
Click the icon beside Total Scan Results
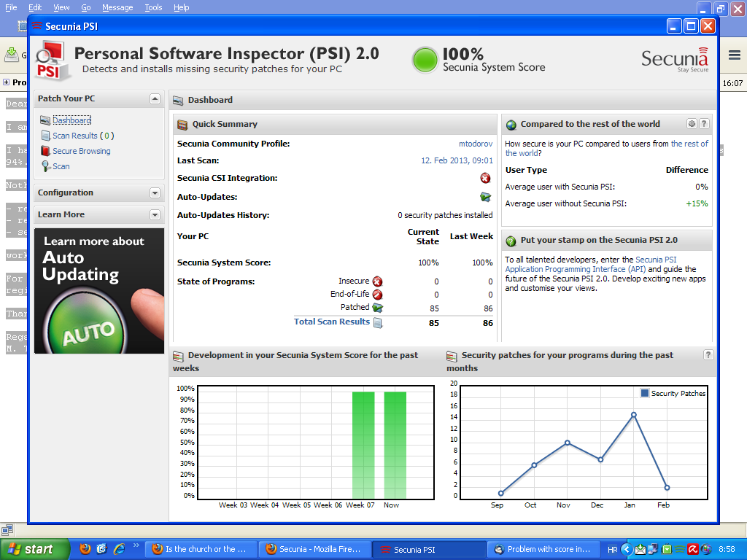pos(378,323)
